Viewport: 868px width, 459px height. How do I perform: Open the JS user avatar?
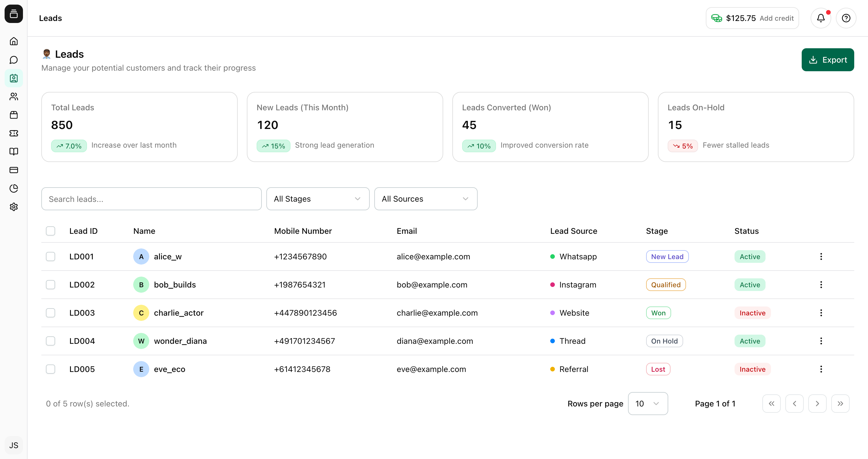pos(14,445)
